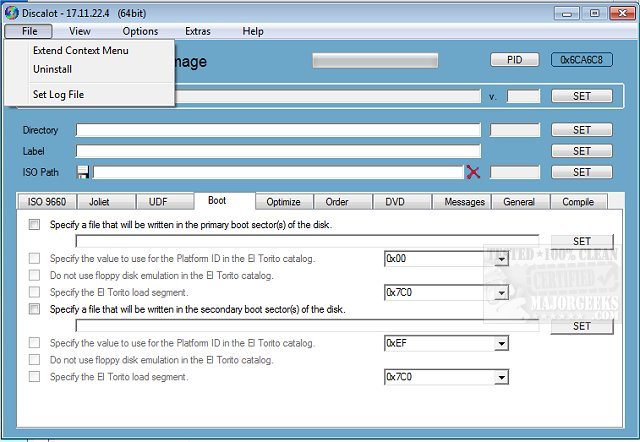Click SET for secondary boot sector file
Screen dimensions: 640x442
(582, 326)
